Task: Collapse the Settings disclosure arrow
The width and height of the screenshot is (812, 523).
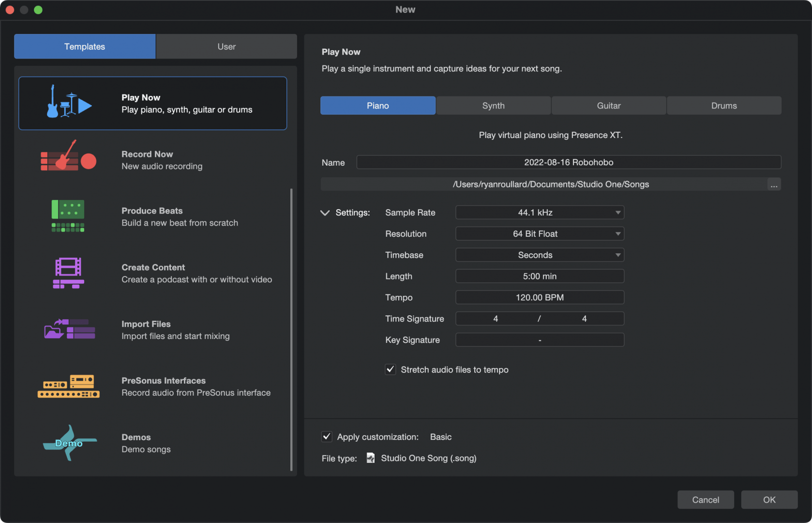Action: (325, 213)
